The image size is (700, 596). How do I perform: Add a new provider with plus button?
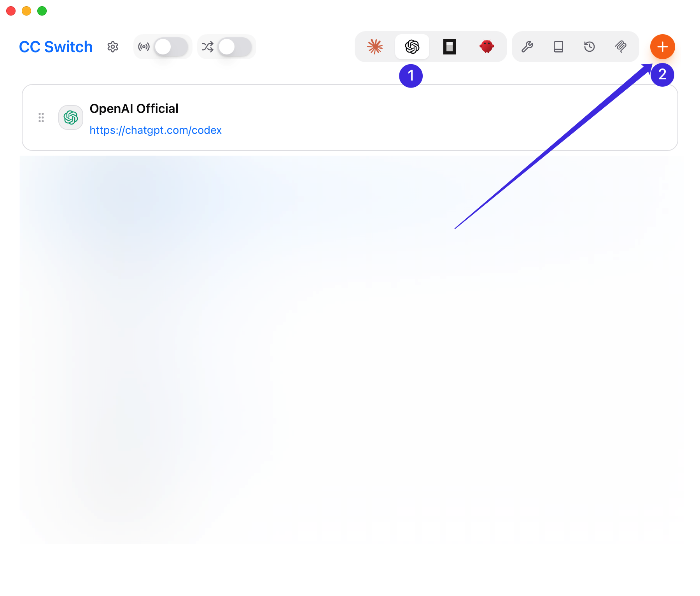(x=663, y=47)
